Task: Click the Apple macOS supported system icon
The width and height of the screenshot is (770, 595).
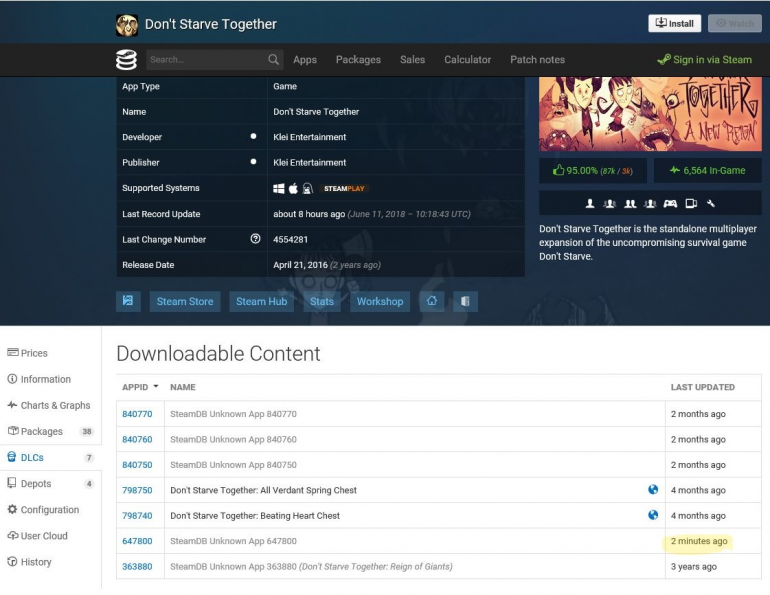Action: (x=293, y=189)
